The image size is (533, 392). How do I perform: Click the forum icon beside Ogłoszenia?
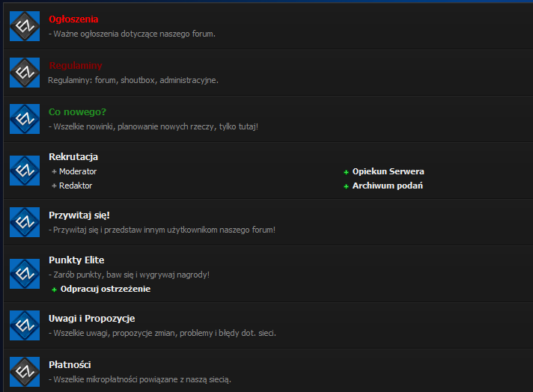point(24,26)
